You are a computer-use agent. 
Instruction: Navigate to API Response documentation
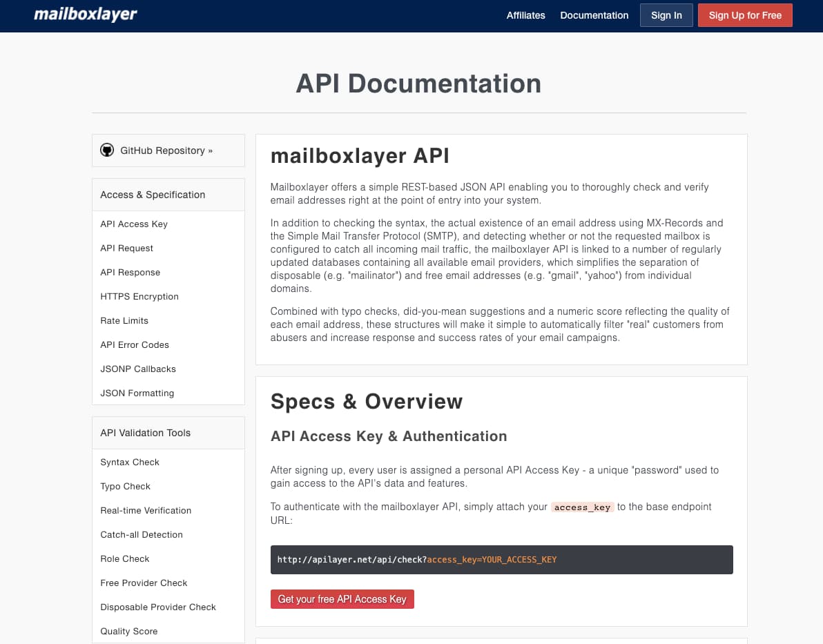pyautogui.click(x=128, y=272)
